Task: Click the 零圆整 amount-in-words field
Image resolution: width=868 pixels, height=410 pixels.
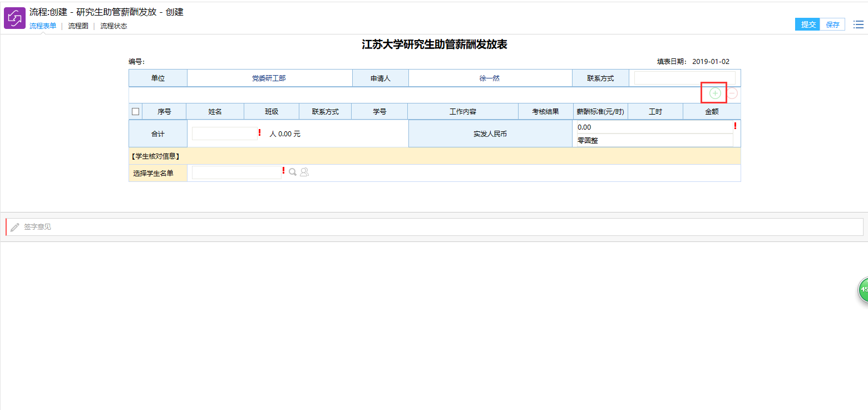Action: tap(655, 140)
